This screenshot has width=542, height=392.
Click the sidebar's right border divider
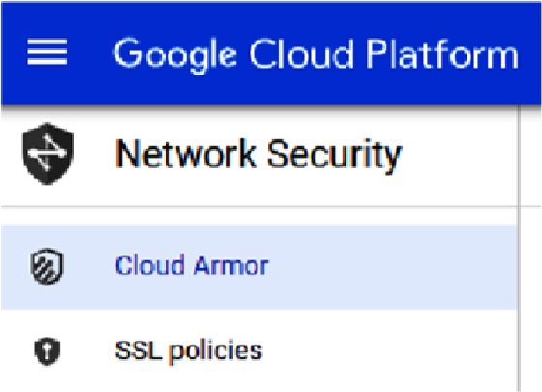coord(519,249)
